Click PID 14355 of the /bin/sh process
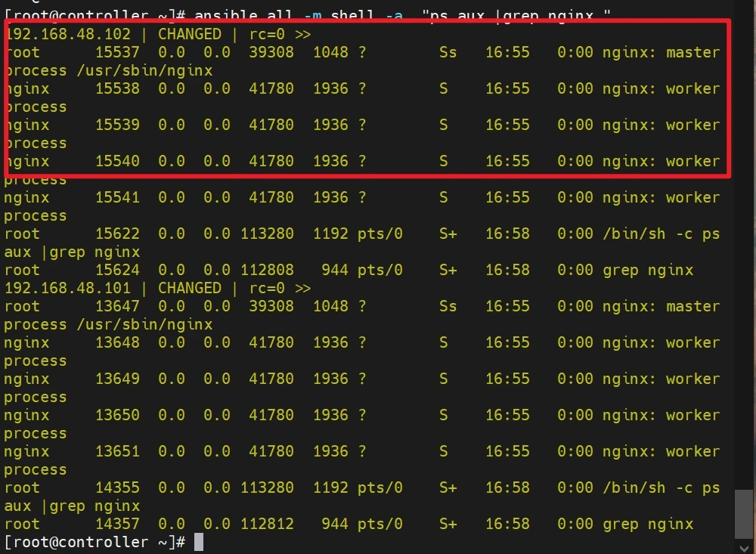This screenshot has height=554, width=756. click(x=117, y=487)
